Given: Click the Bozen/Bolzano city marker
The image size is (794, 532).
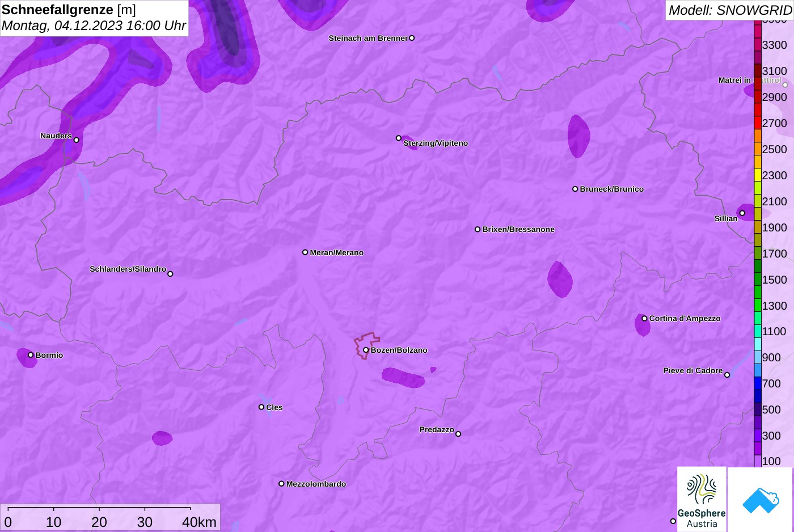Looking at the screenshot, I should (x=366, y=350).
